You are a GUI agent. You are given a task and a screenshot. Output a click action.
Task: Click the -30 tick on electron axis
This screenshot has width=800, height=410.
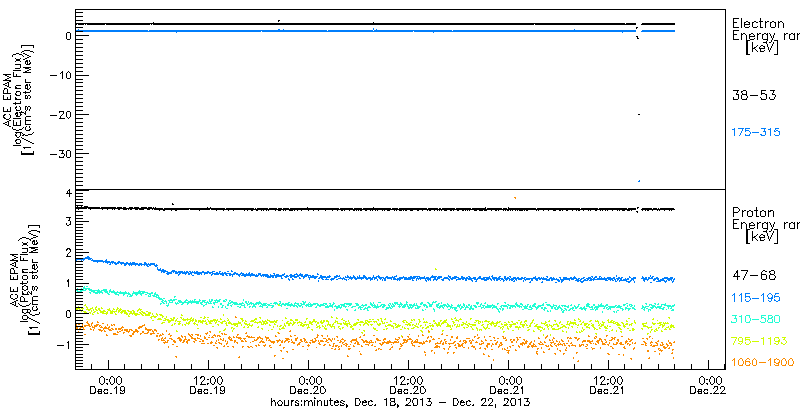coord(59,153)
